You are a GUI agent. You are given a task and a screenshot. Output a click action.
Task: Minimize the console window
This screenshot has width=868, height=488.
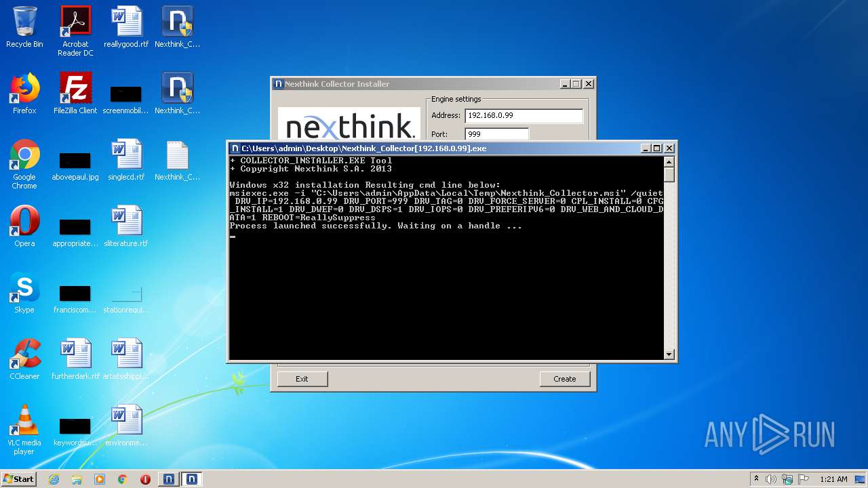click(x=646, y=148)
